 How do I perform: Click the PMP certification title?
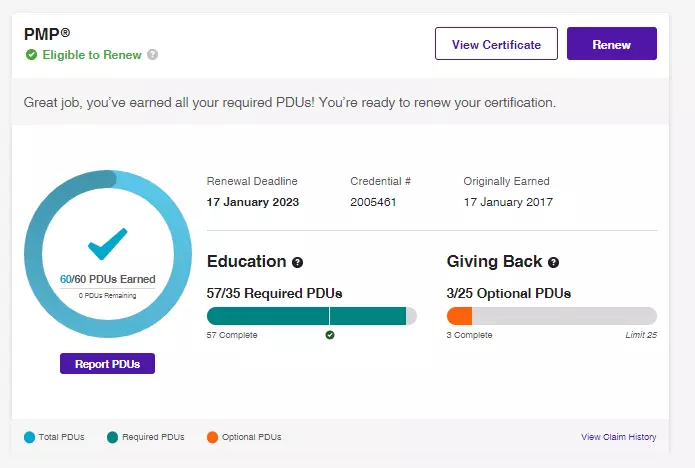point(46,35)
